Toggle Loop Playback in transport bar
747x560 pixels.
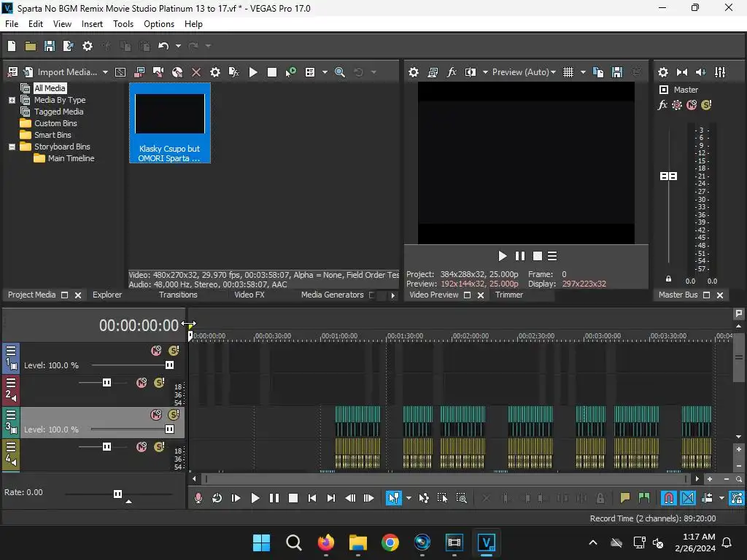pos(217,498)
